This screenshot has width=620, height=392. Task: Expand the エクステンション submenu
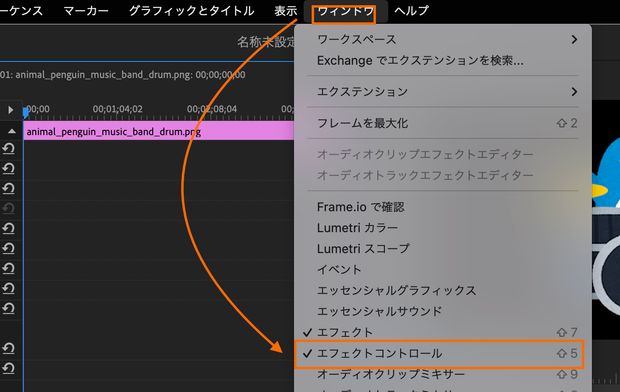[443, 92]
